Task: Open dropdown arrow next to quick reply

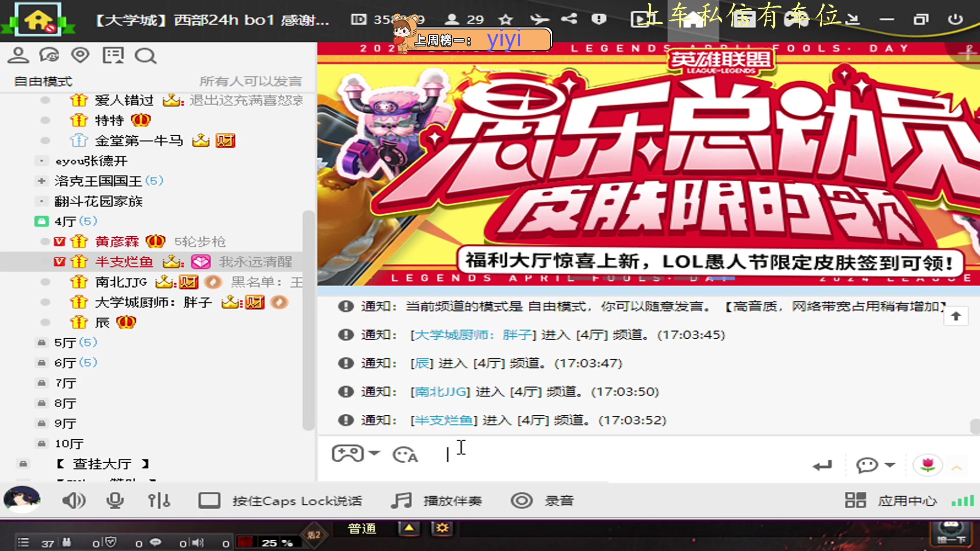Action: [890, 465]
